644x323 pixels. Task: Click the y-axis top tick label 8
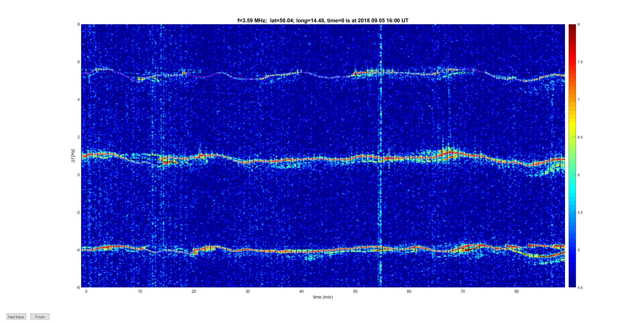[x=79, y=24]
